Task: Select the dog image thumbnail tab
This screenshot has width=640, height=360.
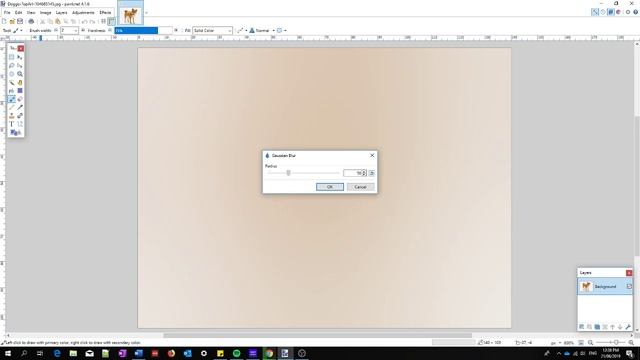Action: [x=131, y=13]
